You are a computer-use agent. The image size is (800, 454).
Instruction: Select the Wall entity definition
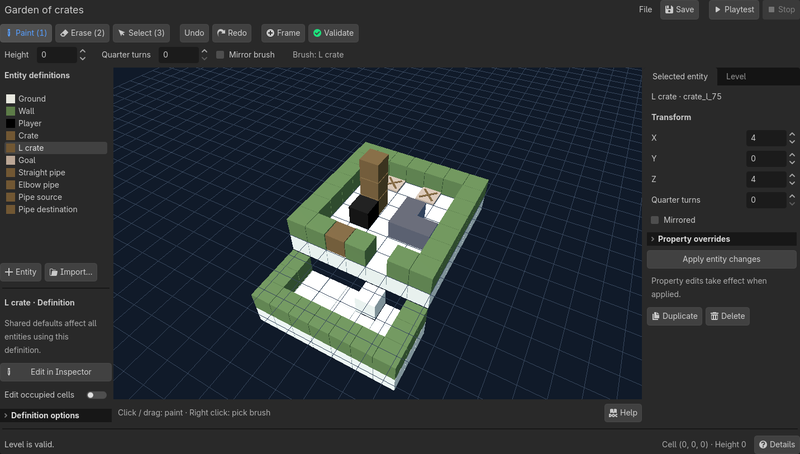[x=56, y=111]
